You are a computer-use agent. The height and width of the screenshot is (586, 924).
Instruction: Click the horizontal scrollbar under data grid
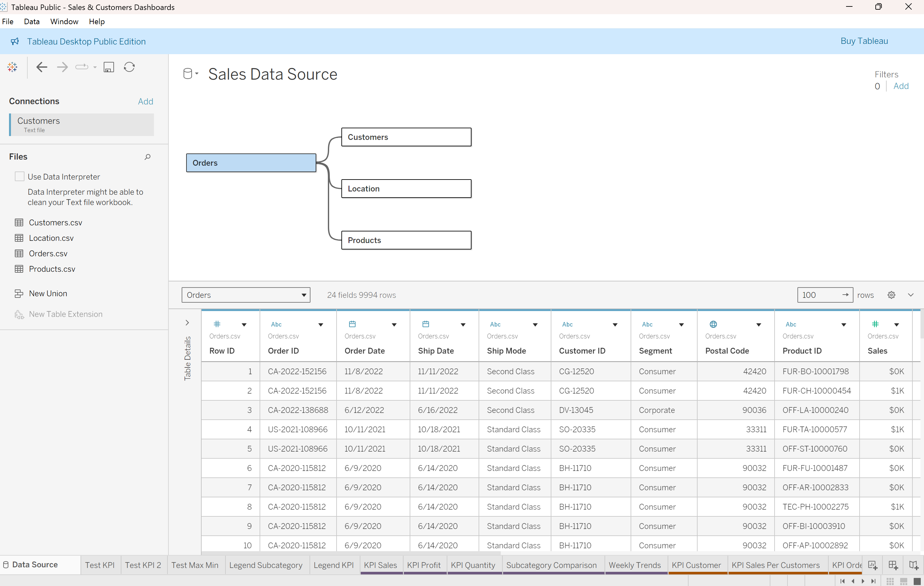point(351,553)
